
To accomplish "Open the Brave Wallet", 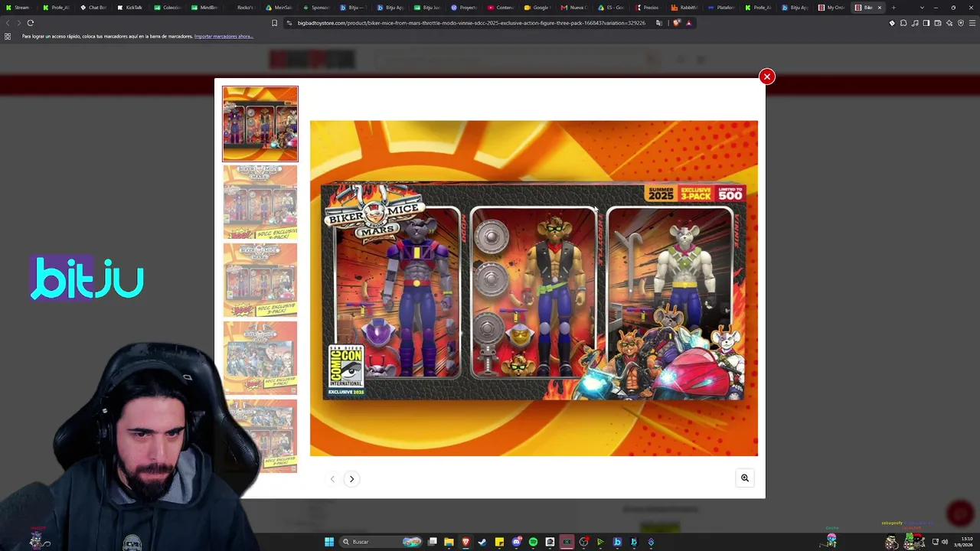I will click(938, 23).
